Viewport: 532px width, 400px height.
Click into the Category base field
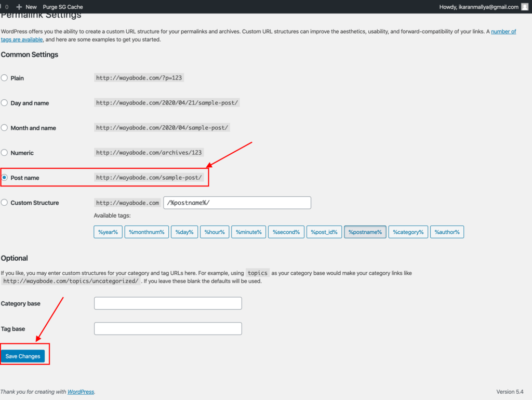point(168,303)
